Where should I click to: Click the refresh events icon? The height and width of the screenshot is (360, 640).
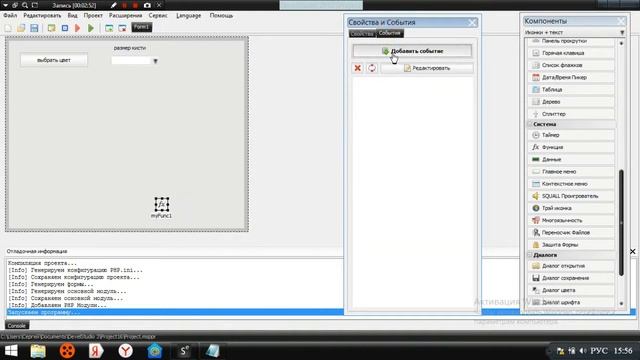(x=372, y=68)
